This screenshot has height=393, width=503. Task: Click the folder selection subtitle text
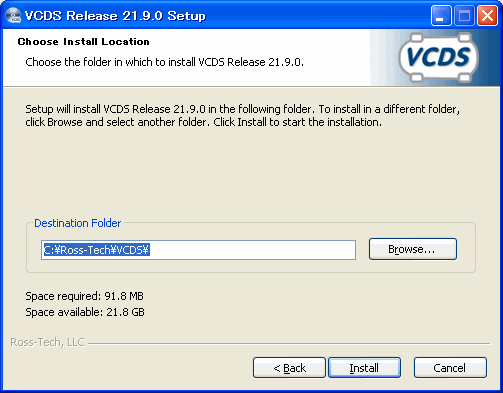(x=165, y=62)
